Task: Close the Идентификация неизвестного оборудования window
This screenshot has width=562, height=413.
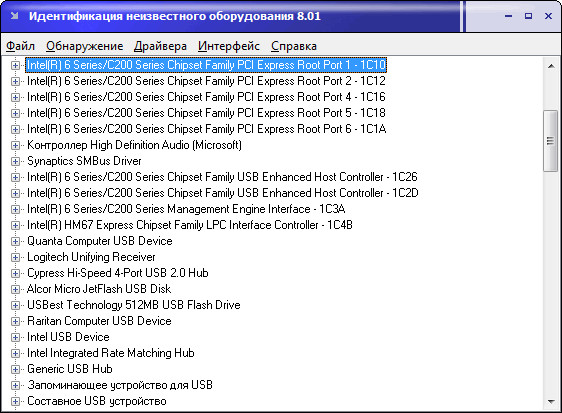Action: point(548,16)
